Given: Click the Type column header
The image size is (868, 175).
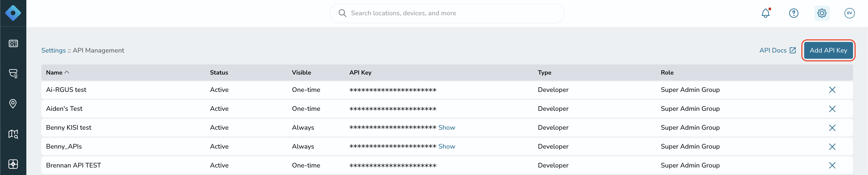Looking at the screenshot, I should tap(545, 72).
